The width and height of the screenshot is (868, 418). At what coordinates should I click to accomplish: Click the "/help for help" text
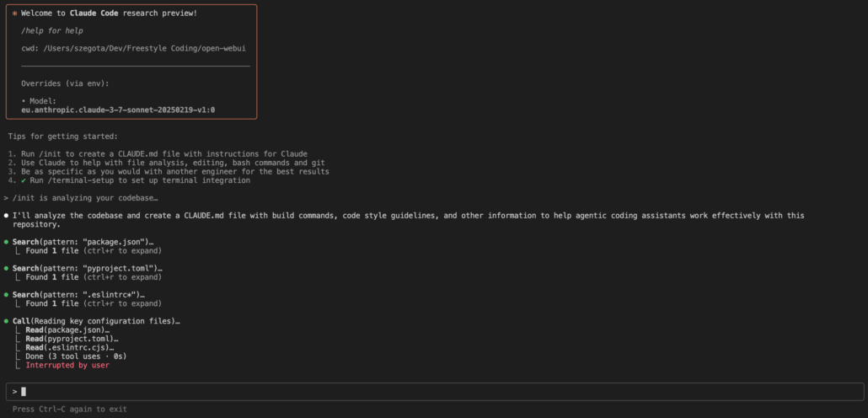(52, 31)
